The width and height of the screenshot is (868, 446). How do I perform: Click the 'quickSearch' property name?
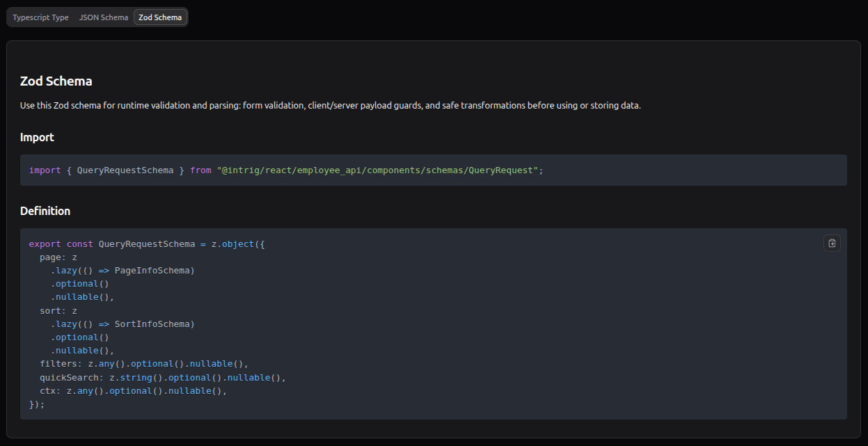[x=69, y=378]
